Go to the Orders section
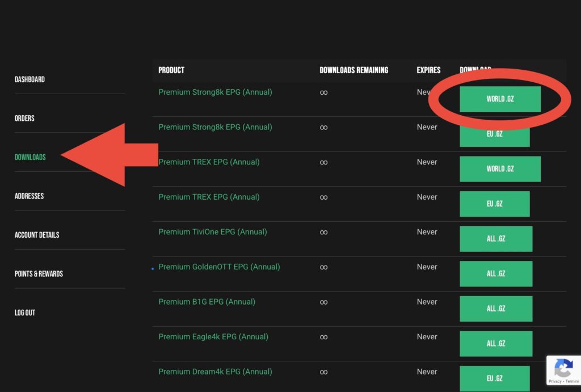Image resolution: width=581 pixels, height=392 pixels. pyautogui.click(x=24, y=118)
